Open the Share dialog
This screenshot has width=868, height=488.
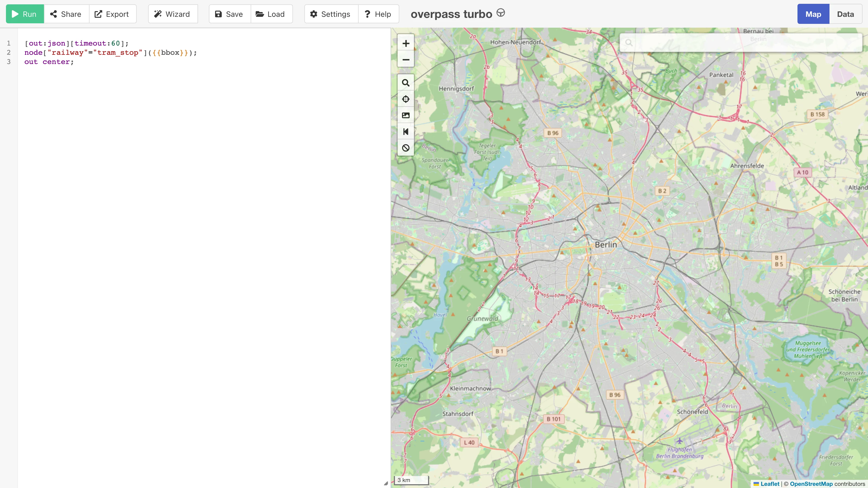(66, 14)
